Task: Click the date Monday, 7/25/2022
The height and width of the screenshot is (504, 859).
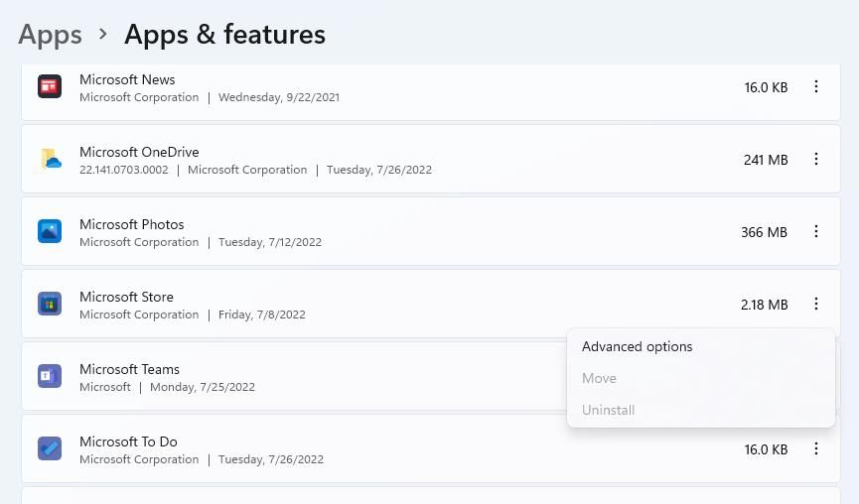Action: tap(203, 387)
